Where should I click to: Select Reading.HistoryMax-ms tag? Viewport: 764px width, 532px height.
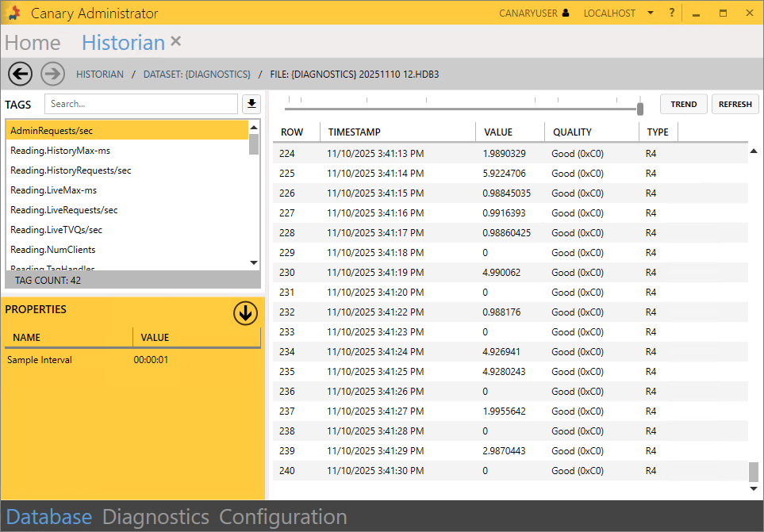pyautogui.click(x=60, y=150)
